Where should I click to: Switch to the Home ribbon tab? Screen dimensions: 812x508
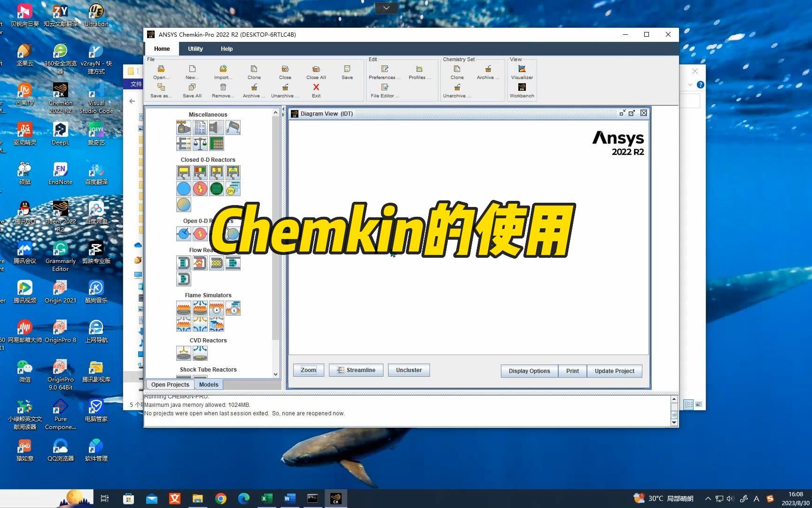(x=162, y=49)
